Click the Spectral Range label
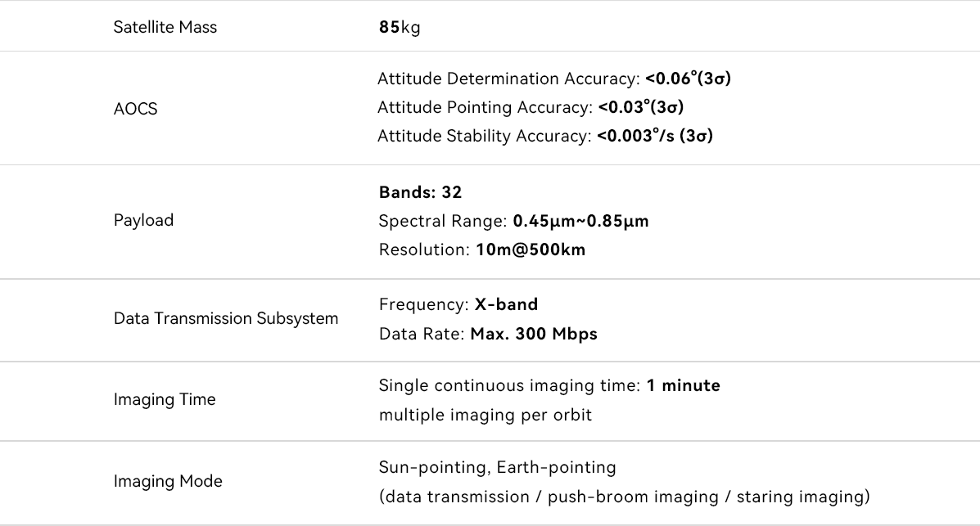Image resolution: width=980 pixels, height=526 pixels. (x=443, y=221)
